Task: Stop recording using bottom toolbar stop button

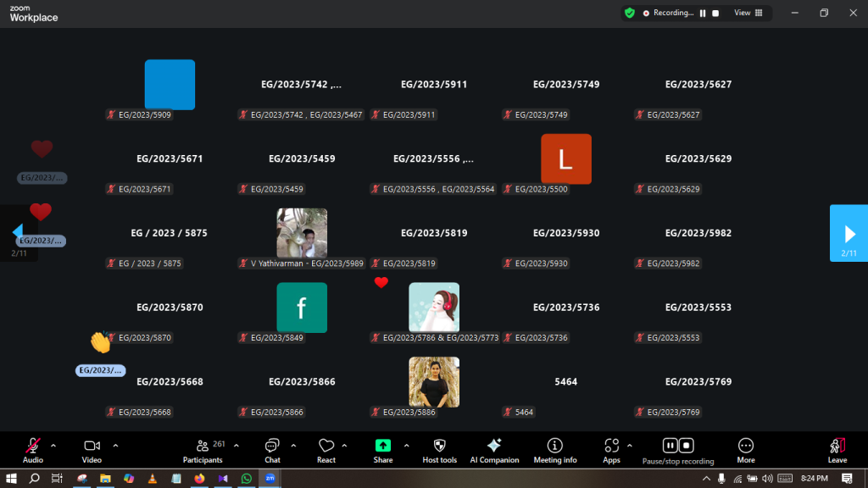Action: [687, 446]
